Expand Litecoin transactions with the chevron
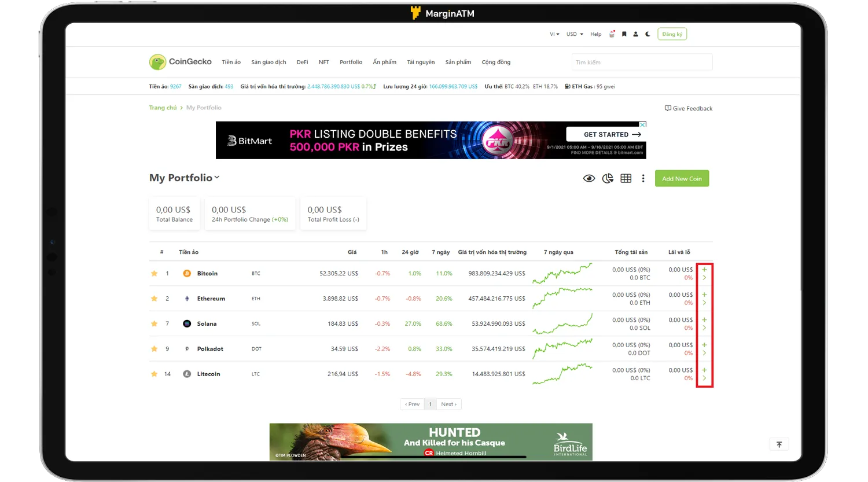Screen dimensions: 868x482 coord(704,378)
